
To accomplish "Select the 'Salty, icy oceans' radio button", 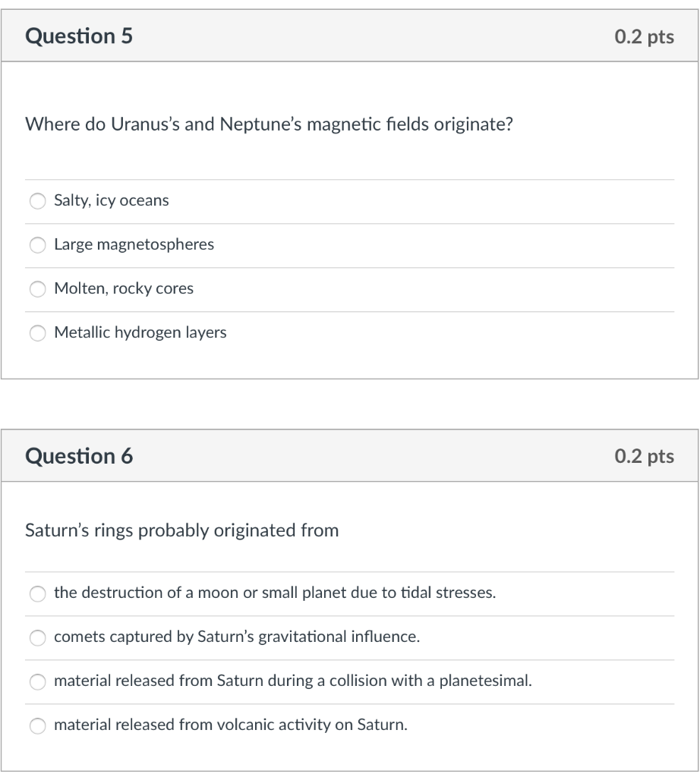I will click(38, 201).
